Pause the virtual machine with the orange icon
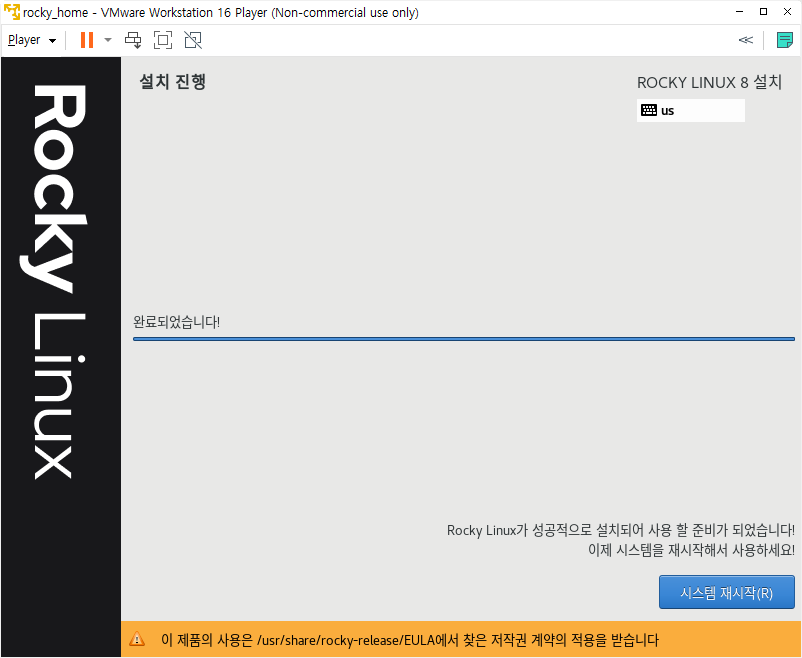Image resolution: width=802 pixels, height=658 pixels. pyautogui.click(x=87, y=40)
